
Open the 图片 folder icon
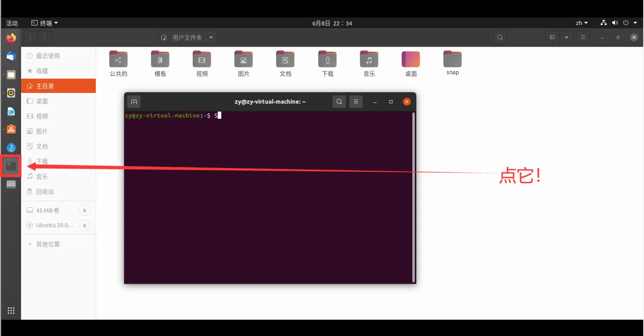[x=244, y=64]
